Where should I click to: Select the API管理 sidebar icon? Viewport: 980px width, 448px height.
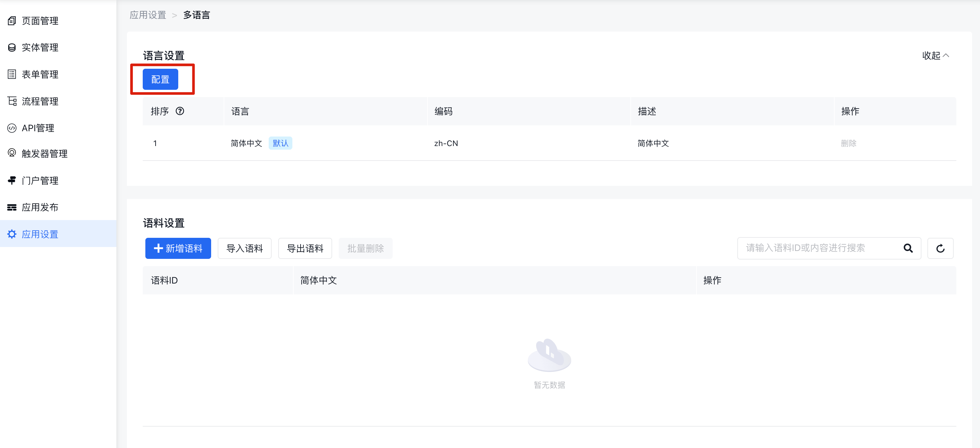click(12, 128)
